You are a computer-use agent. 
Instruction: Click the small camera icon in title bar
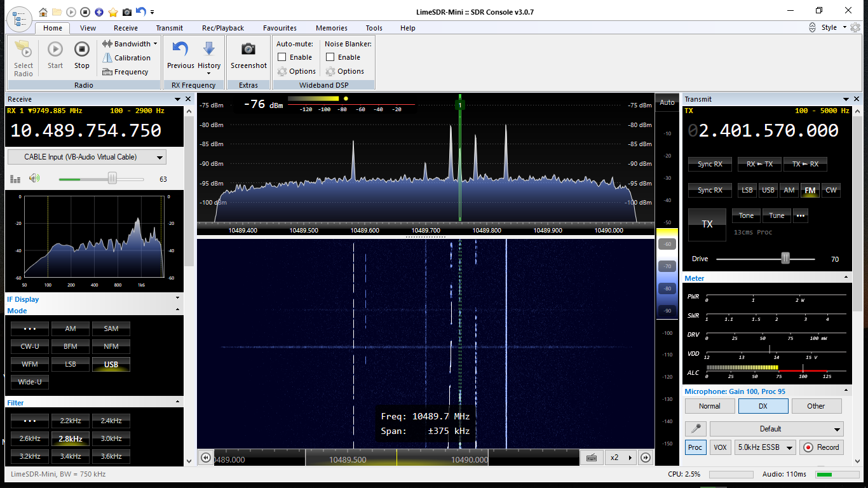coord(127,12)
